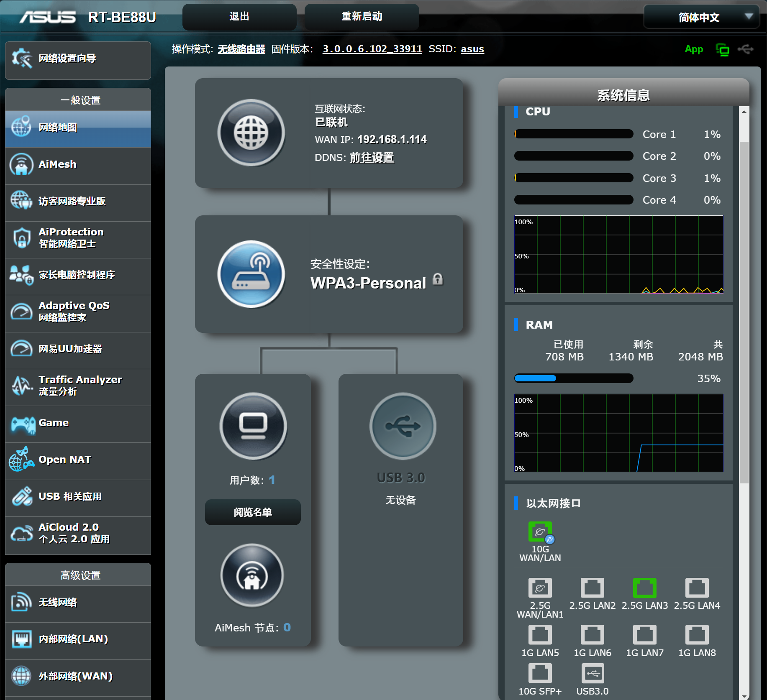
Task: Click the DDNS 前往设置 link
Action: (372, 158)
